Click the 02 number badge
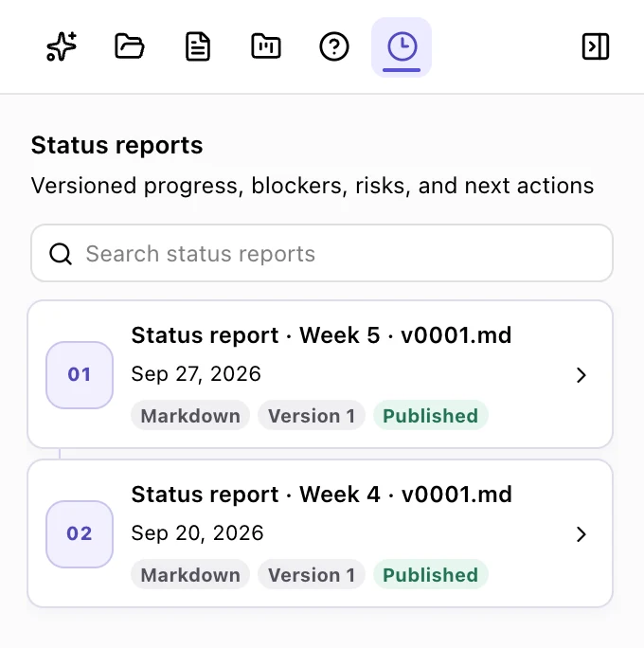This screenshot has width=644, height=648. (80, 534)
